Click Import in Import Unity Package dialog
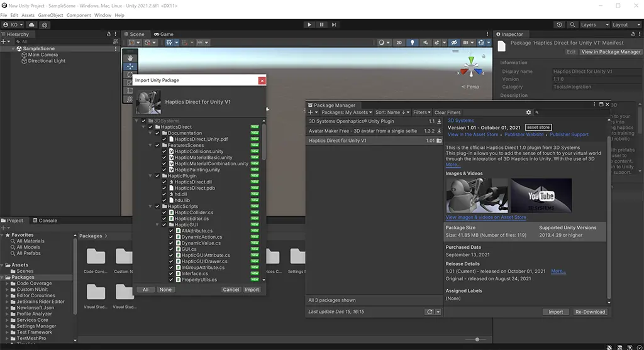644x350 pixels. tap(252, 290)
